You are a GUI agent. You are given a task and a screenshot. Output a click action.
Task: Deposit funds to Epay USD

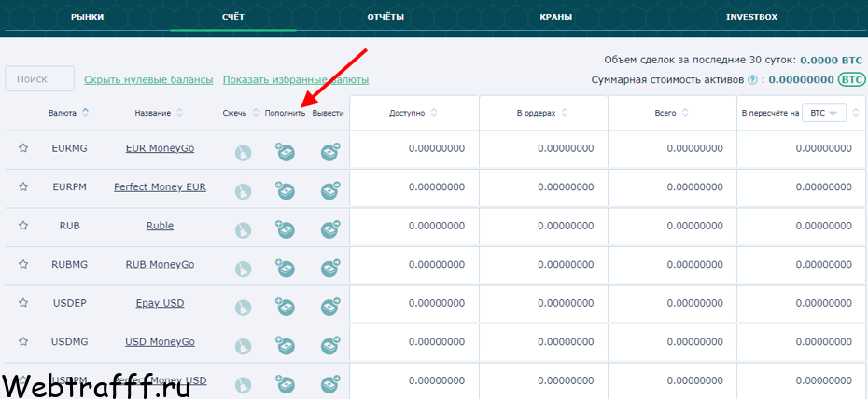285,307
